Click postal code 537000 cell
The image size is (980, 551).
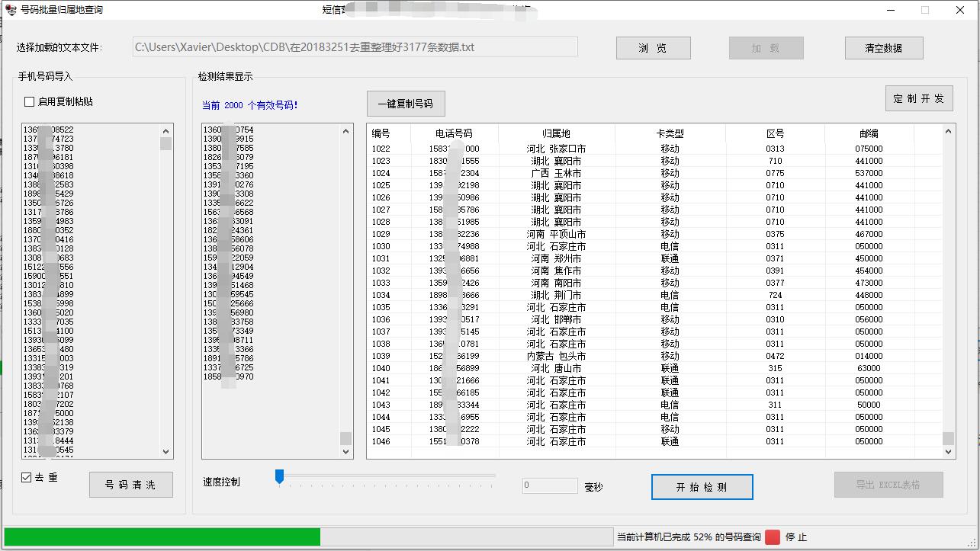(869, 173)
